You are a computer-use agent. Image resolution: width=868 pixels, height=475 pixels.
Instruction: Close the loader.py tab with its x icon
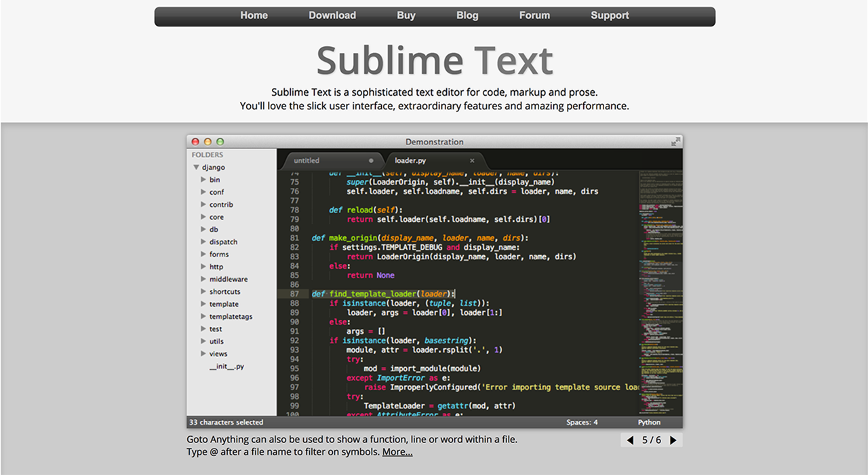click(473, 161)
